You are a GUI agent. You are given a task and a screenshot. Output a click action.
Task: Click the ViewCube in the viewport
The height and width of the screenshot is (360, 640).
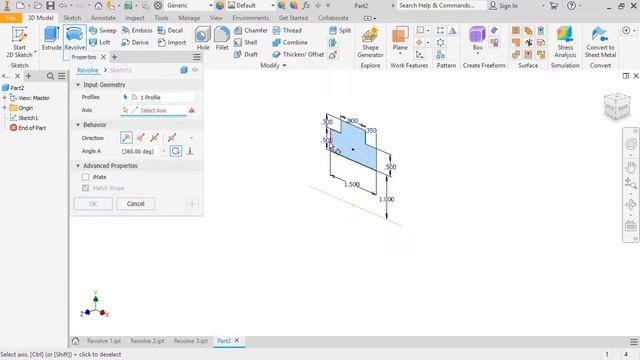coord(617,106)
